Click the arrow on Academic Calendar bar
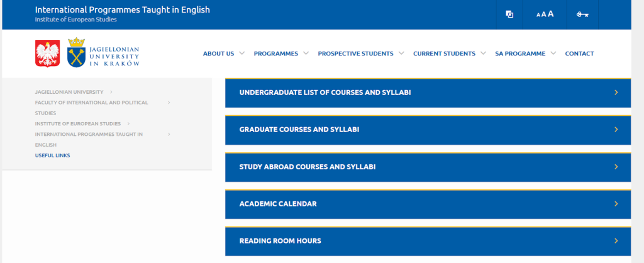 (616, 204)
